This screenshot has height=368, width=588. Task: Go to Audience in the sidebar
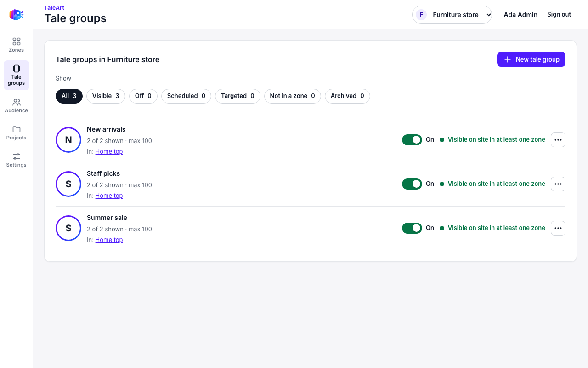[x=16, y=105]
